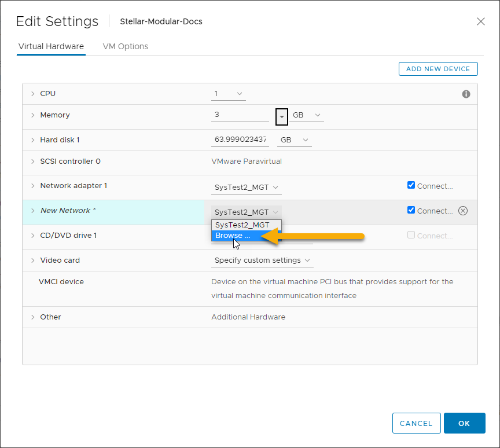Choose Browse... in network list
The height and width of the screenshot is (448, 500).
pyautogui.click(x=233, y=236)
